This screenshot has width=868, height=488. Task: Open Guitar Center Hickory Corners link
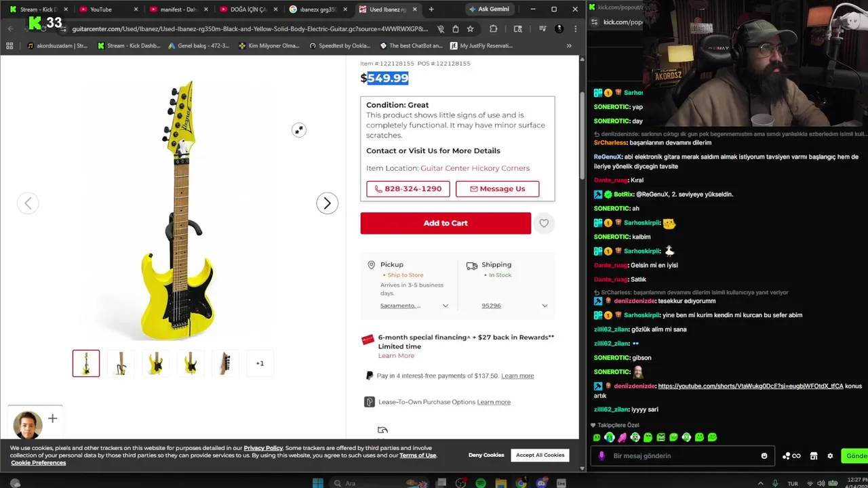click(475, 168)
